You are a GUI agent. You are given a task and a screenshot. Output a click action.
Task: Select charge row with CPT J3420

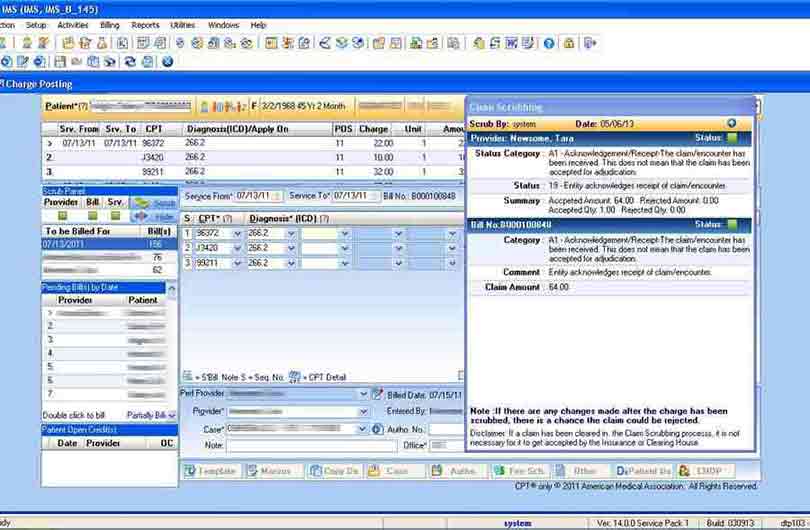coord(253,157)
